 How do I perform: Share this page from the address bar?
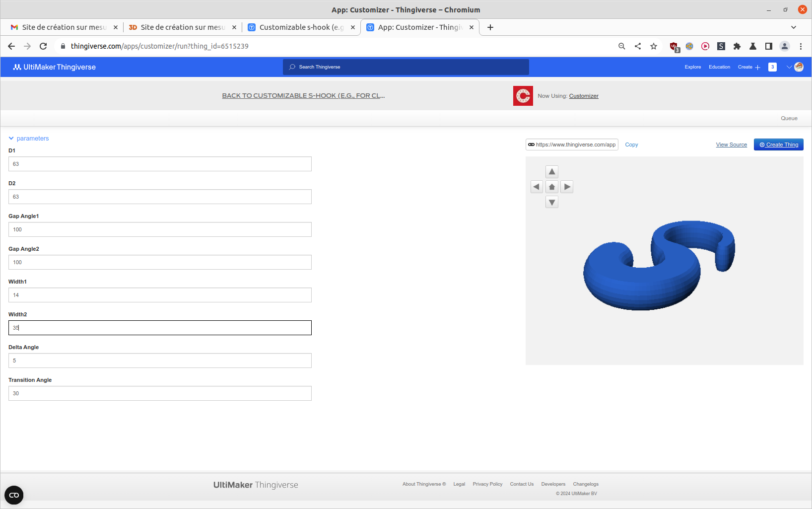click(638, 46)
